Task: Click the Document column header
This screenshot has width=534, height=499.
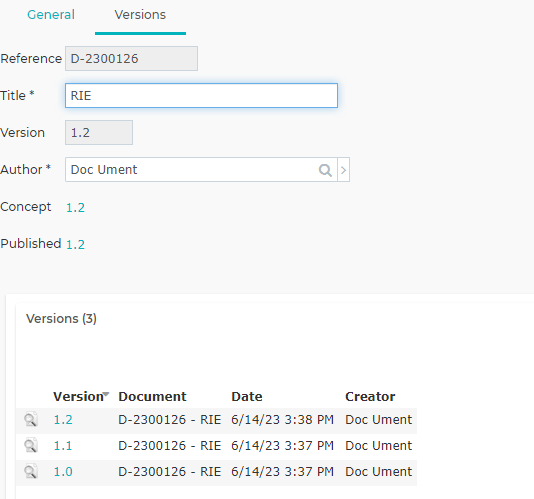Action: pyautogui.click(x=152, y=396)
